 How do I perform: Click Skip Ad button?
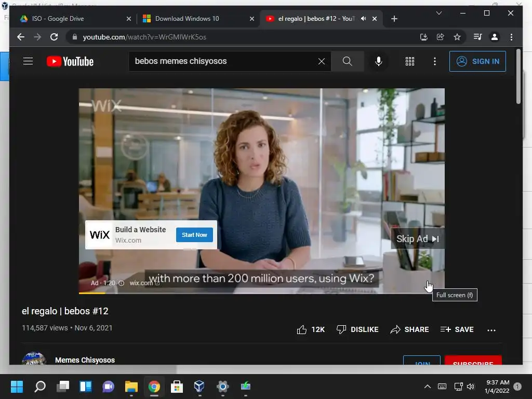tap(418, 239)
